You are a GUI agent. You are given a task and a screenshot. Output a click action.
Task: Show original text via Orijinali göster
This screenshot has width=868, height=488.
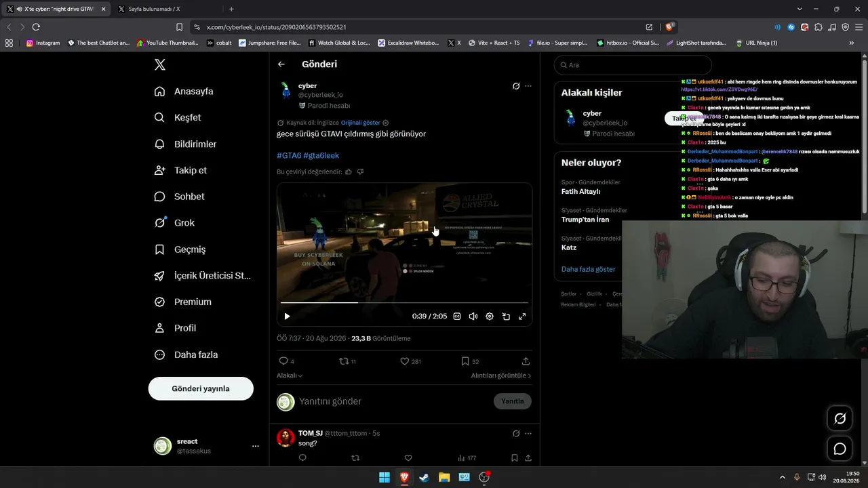tap(361, 123)
